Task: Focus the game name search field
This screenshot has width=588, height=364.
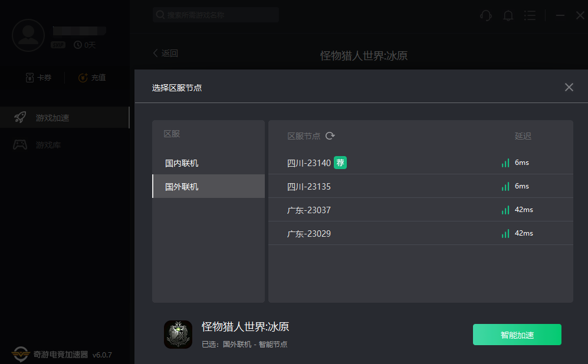Action: click(216, 15)
